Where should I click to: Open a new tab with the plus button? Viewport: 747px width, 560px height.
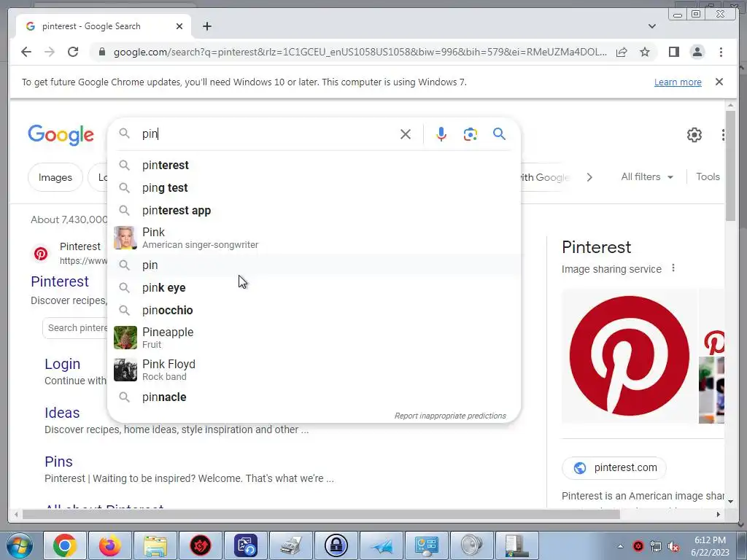click(206, 26)
